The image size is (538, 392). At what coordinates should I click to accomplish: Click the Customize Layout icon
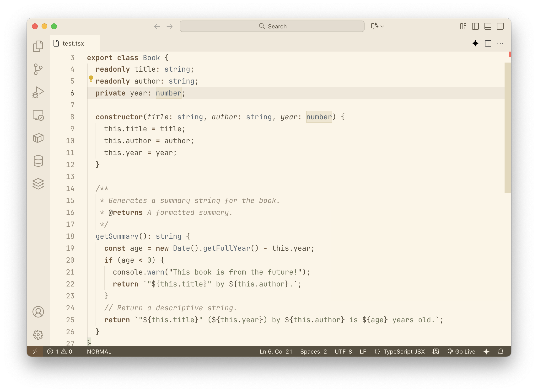tap(463, 26)
